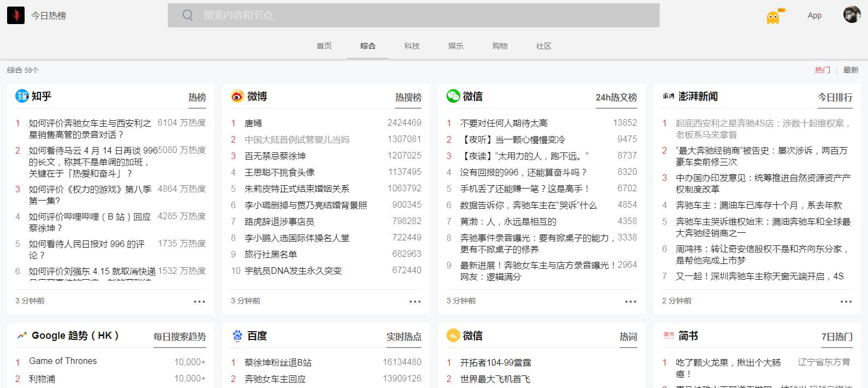Focus the 搜索内容和节点 search field
868x388 pixels.
pos(414,15)
